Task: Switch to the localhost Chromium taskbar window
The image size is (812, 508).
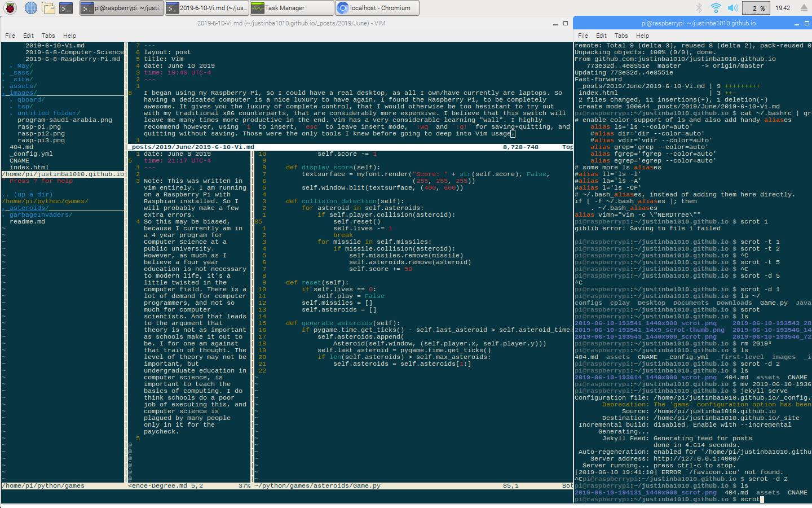Action: pyautogui.click(x=377, y=8)
